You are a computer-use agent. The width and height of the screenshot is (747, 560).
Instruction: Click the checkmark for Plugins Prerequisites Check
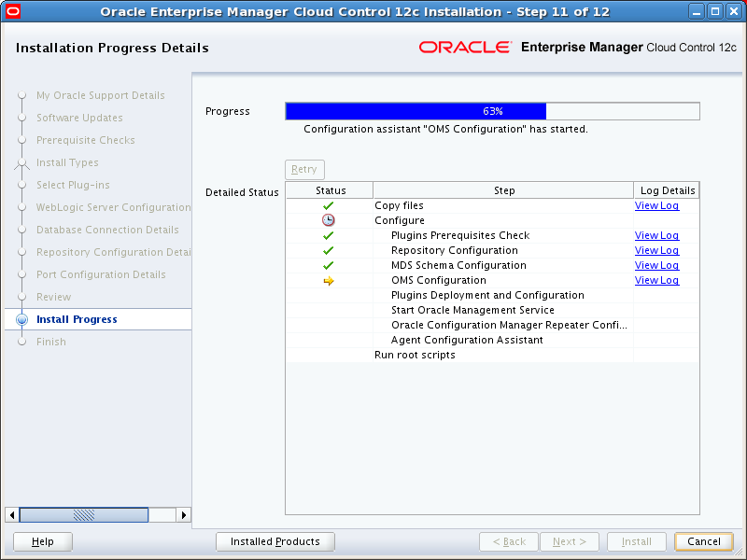coord(329,236)
